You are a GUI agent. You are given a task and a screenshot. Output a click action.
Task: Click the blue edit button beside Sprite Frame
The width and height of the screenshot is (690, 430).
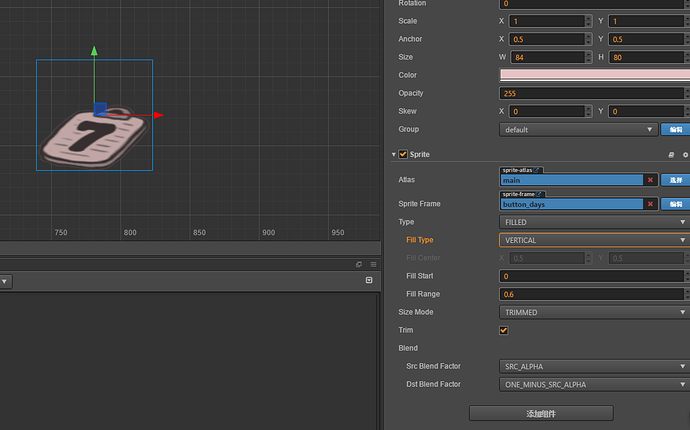pyautogui.click(x=675, y=204)
